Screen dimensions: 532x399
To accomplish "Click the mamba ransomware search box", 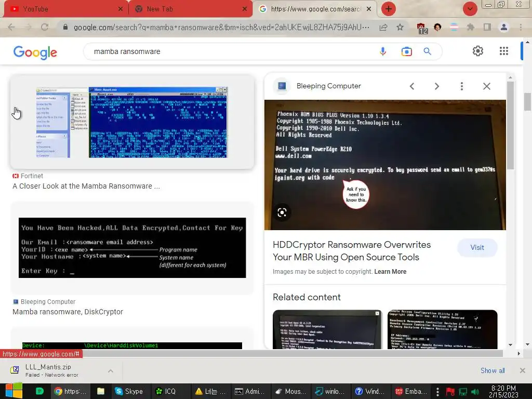I will point(231,51).
